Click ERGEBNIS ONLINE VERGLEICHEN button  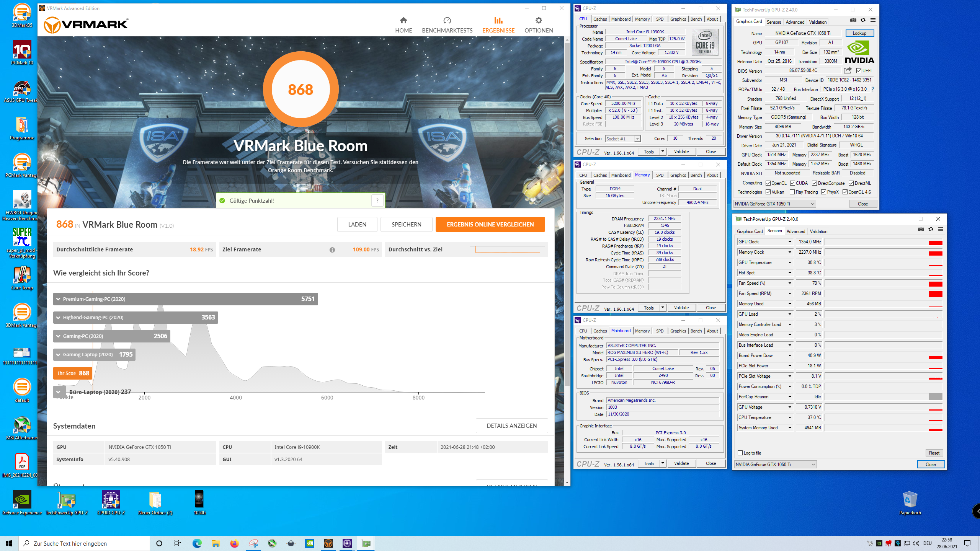coord(490,225)
